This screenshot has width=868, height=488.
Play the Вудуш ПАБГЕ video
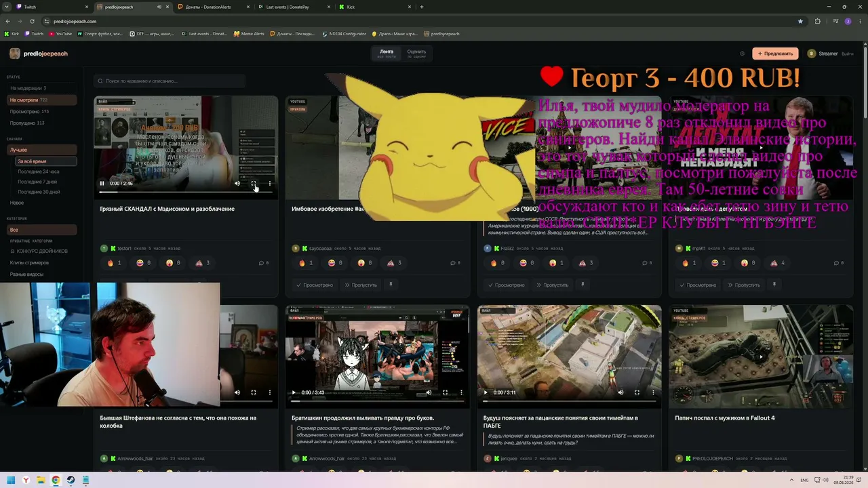tap(486, 392)
